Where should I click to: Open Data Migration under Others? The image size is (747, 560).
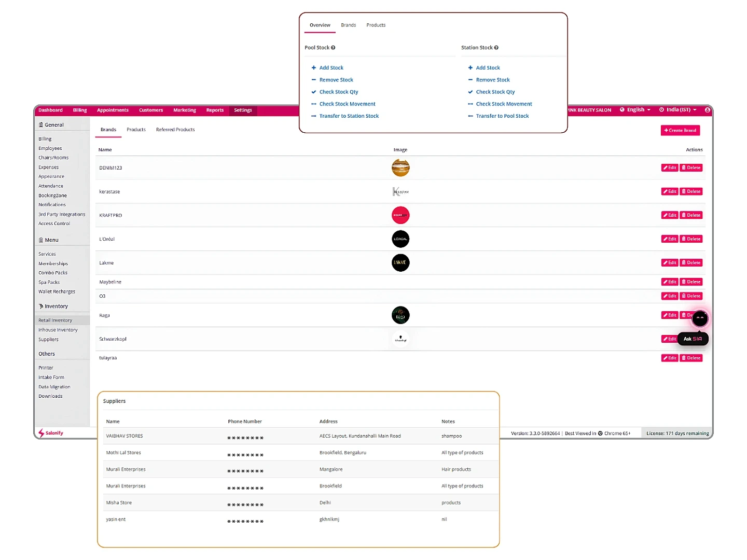pos(54,387)
